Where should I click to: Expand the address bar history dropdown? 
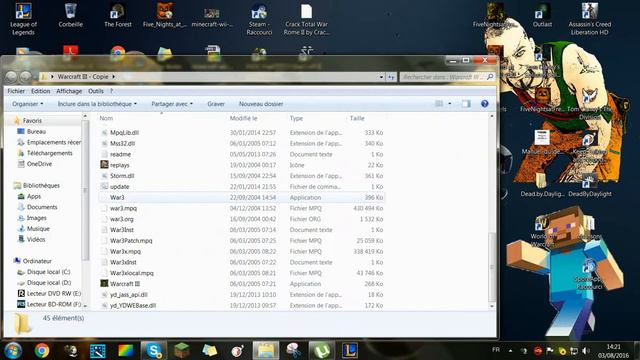pos(381,77)
